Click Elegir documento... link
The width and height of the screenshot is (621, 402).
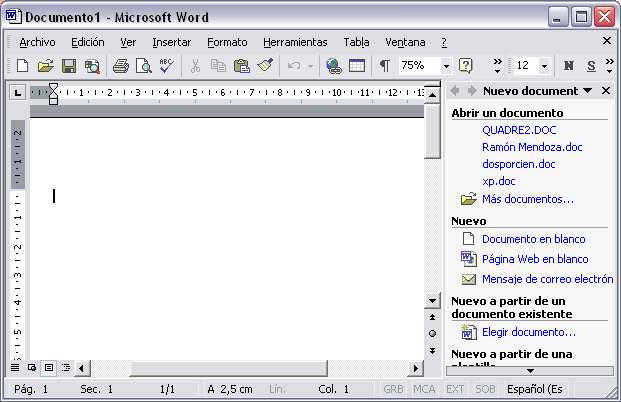click(x=529, y=332)
